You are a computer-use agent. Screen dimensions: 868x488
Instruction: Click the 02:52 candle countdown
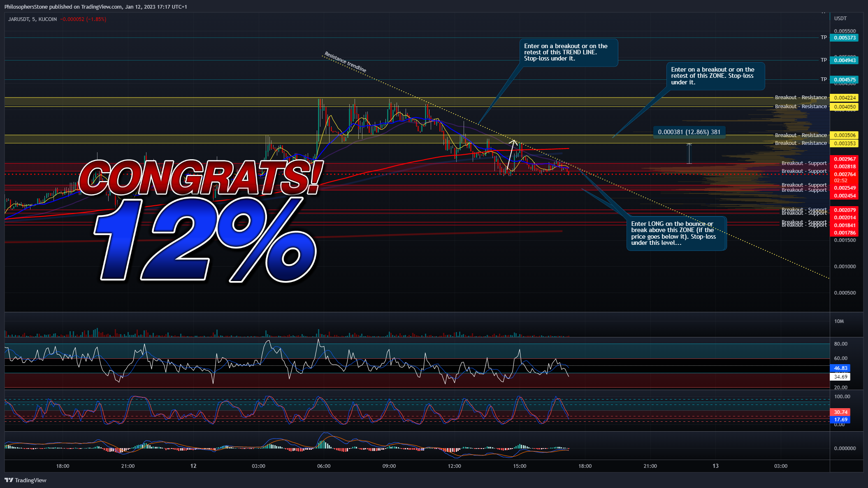click(x=841, y=181)
